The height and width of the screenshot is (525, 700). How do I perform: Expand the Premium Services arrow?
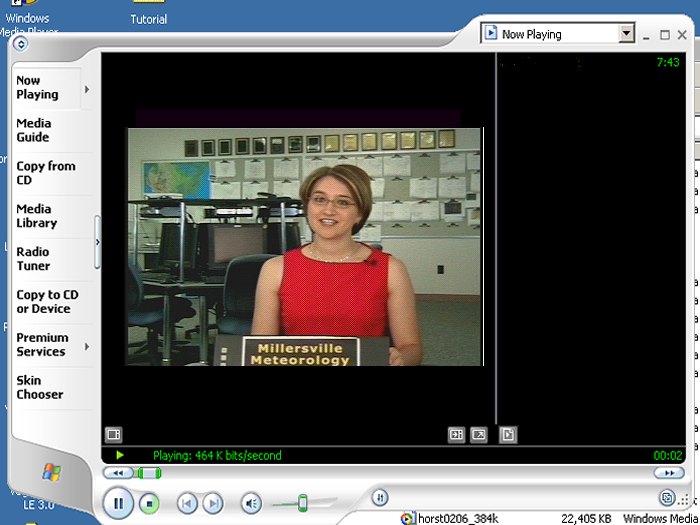tap(87, 346)
